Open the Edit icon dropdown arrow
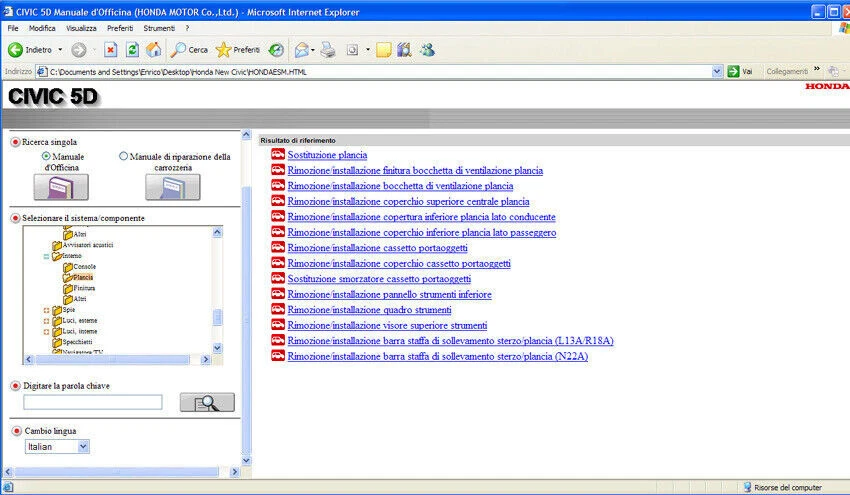Screen dimensions: 850x495 point(368,50)
